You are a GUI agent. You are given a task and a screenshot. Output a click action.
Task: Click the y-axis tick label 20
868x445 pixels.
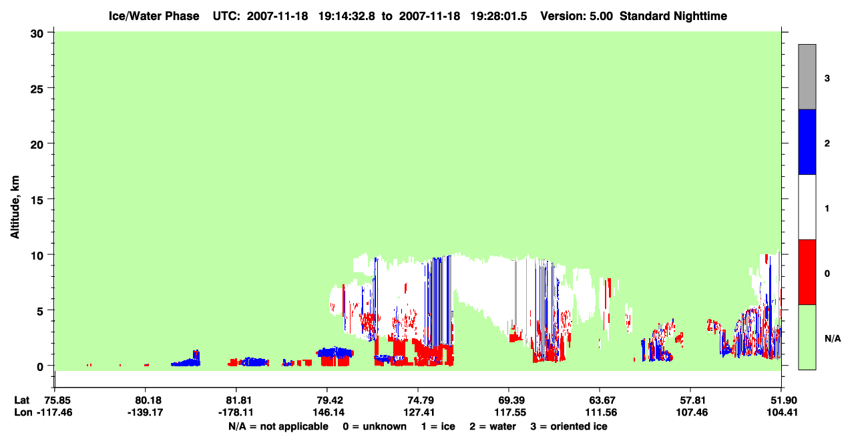(39, 143)
